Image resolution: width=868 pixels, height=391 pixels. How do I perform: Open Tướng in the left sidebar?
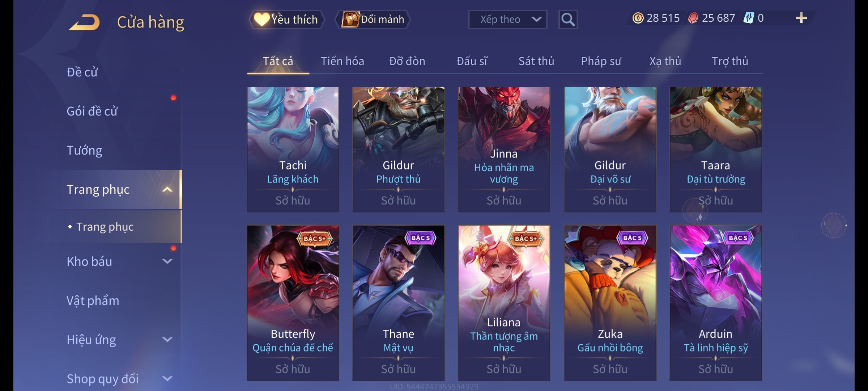[x=84, y=150]
